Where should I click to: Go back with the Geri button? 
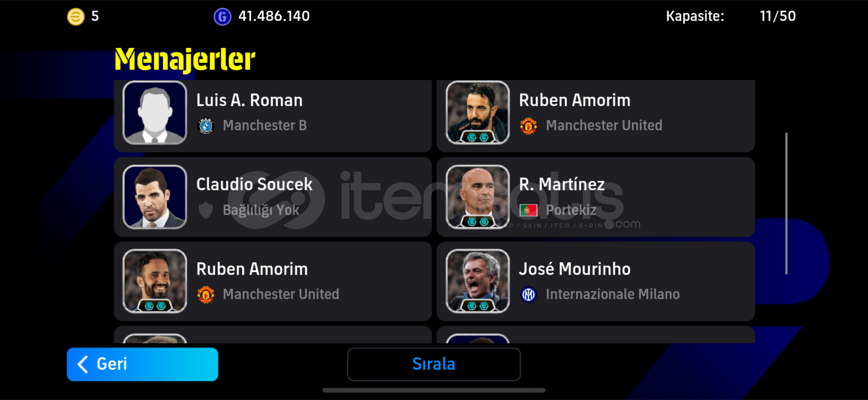tap(142, 364)
